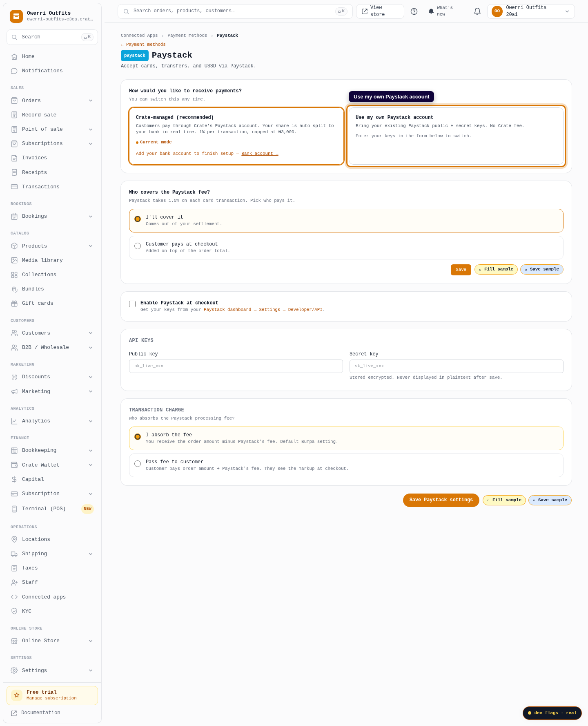
Task: Click the paystack logo badge
Action: tap(135, 56)
